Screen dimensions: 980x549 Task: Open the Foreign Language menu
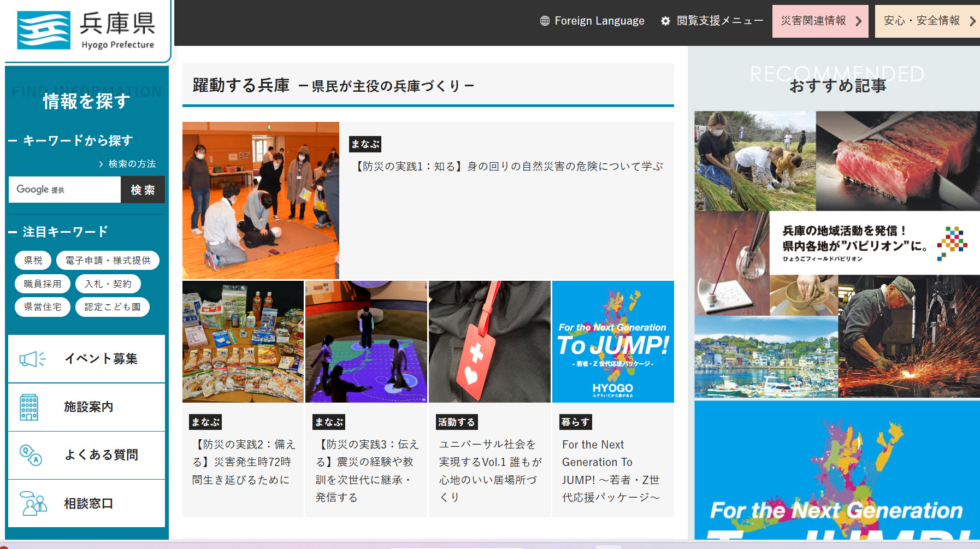(599, 21)
